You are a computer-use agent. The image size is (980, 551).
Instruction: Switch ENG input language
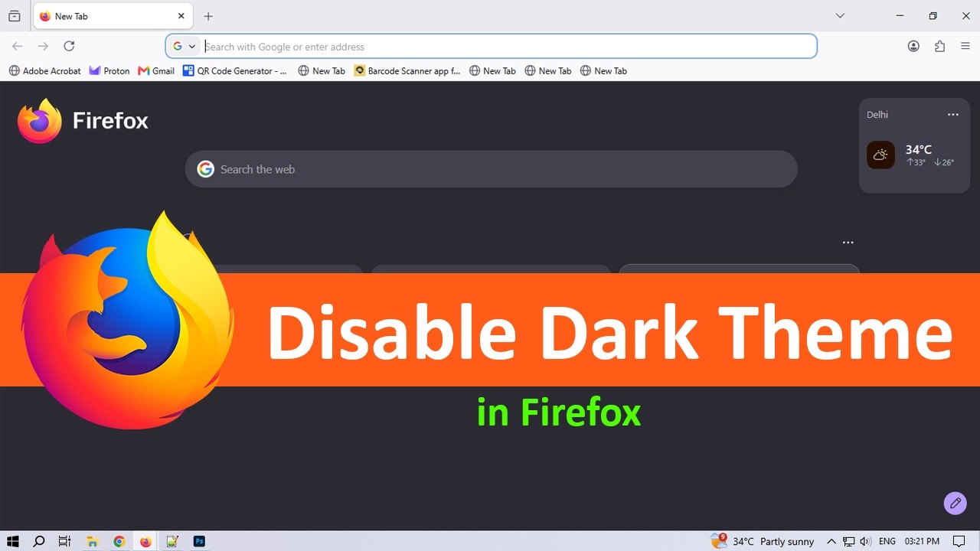pyautogui.click(x=887, y=541)
